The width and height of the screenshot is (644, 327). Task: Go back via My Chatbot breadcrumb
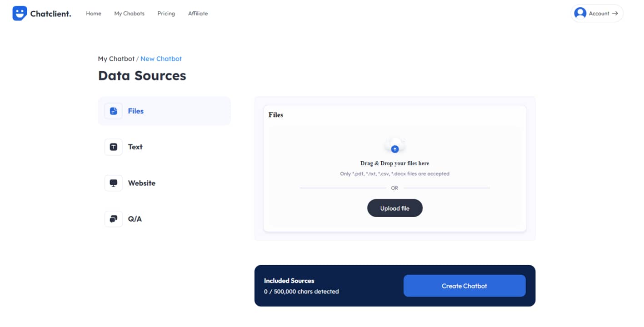(x=116, y=59)
